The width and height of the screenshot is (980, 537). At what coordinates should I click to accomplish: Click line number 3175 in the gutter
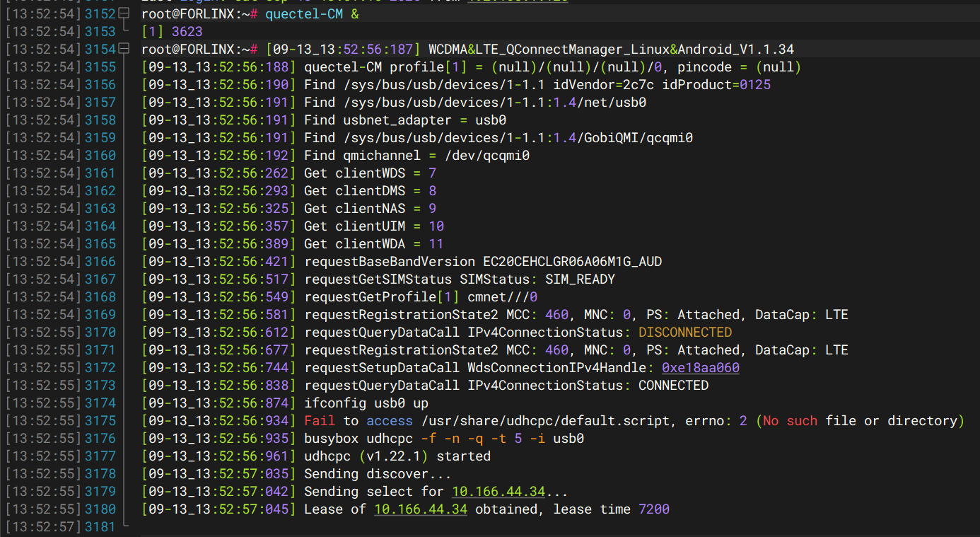(x=100, y=421)
